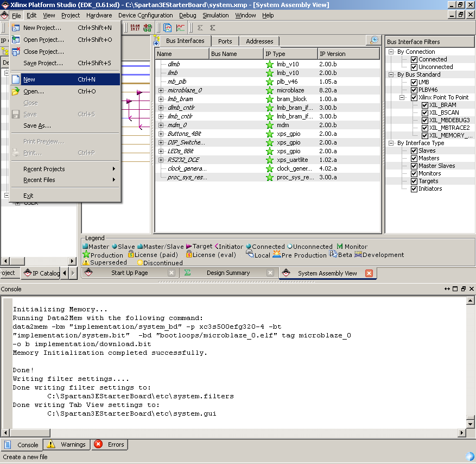This screenshot has width=476, height=464.
Task: Click the tree plus icon beside Bus Interfaces
Action: point(156,40)
